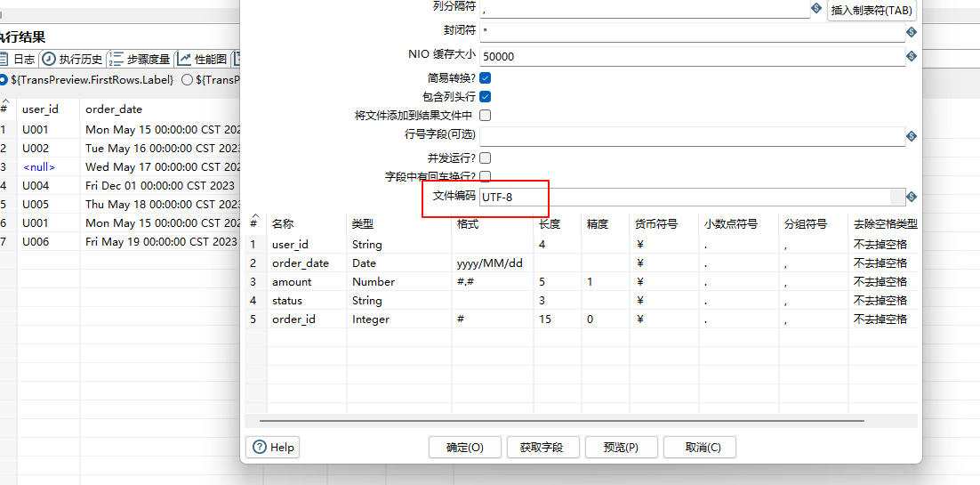Enable the 并发运行? checkbox

[485, 158]
